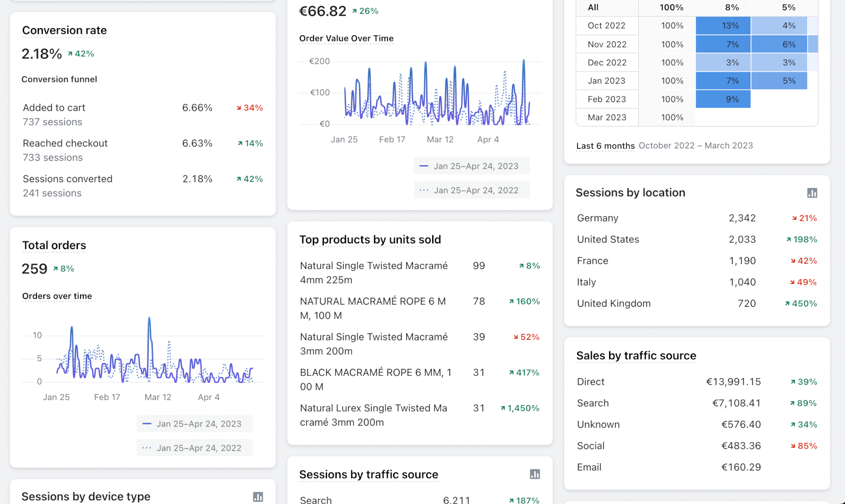Click the Germany sessions row
The height and width of the screenshot is (504, 845).
[697, 218]
